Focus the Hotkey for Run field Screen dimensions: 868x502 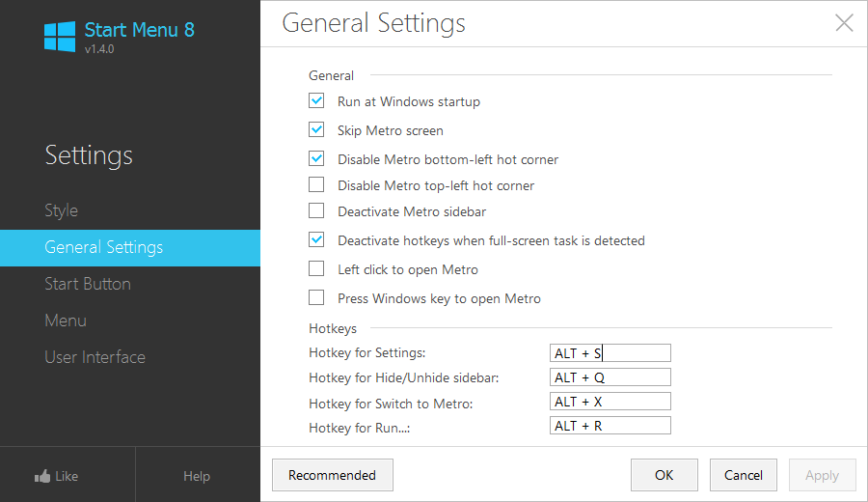pos(610,426)
